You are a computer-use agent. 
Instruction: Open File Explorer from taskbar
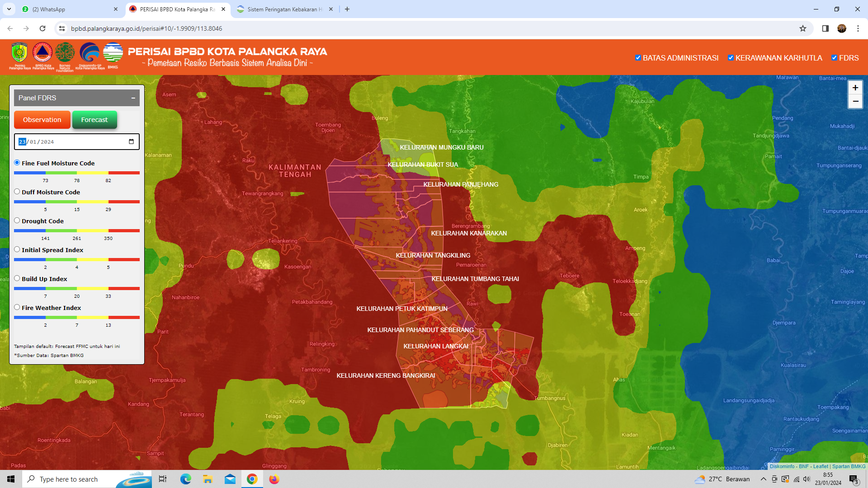(208, 479)
